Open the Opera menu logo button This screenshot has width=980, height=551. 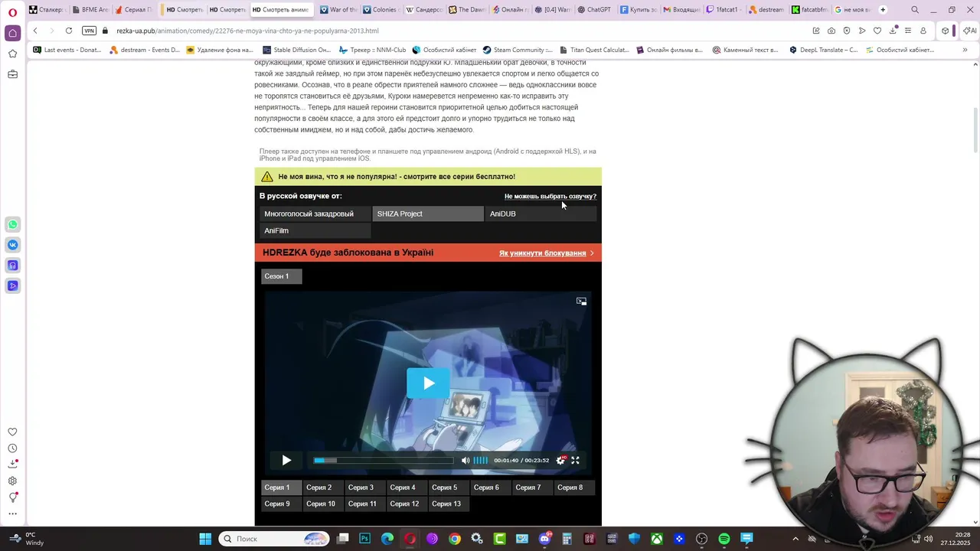(x=12, y=11)
